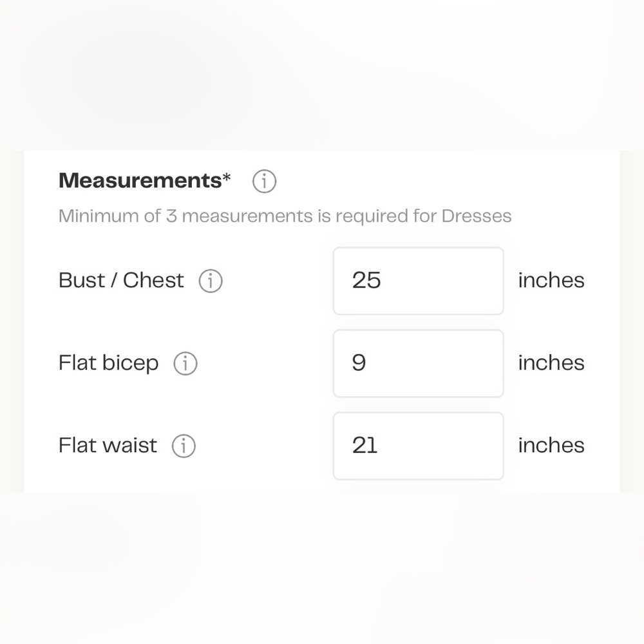This screenshot has height=644, width=644.
Task: Click empty area below the Flat waist row
Action: tap(322, 567)
